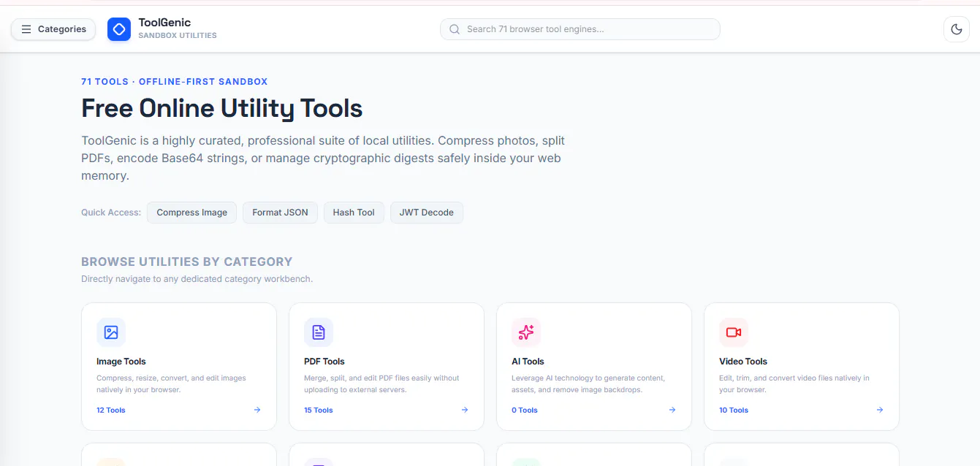Image resolution: width=980 pixels, height=466 pixels.
Task: Click the ToolGenic blue diamond logo
Action: point(119,29)
